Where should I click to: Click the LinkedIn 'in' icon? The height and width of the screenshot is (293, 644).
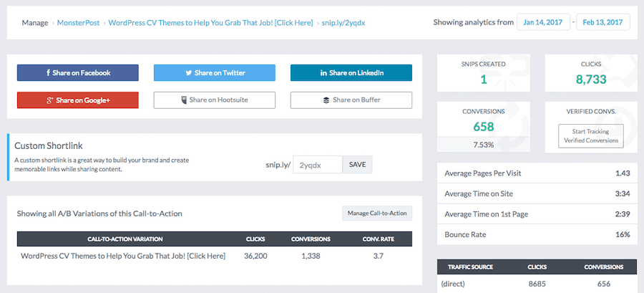(x=323, y=73)
